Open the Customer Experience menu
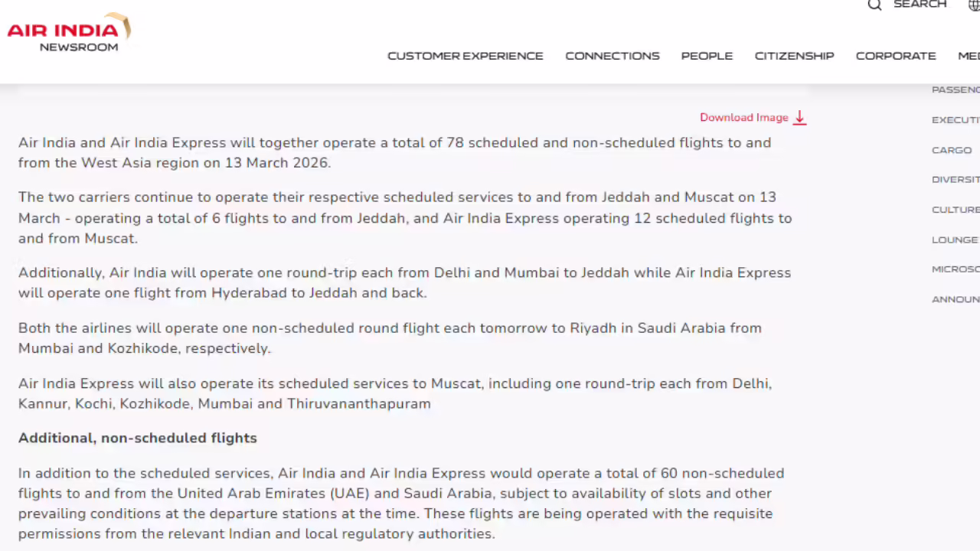The width and height of the screenshot is (980, 551). [x=465, y=56]
